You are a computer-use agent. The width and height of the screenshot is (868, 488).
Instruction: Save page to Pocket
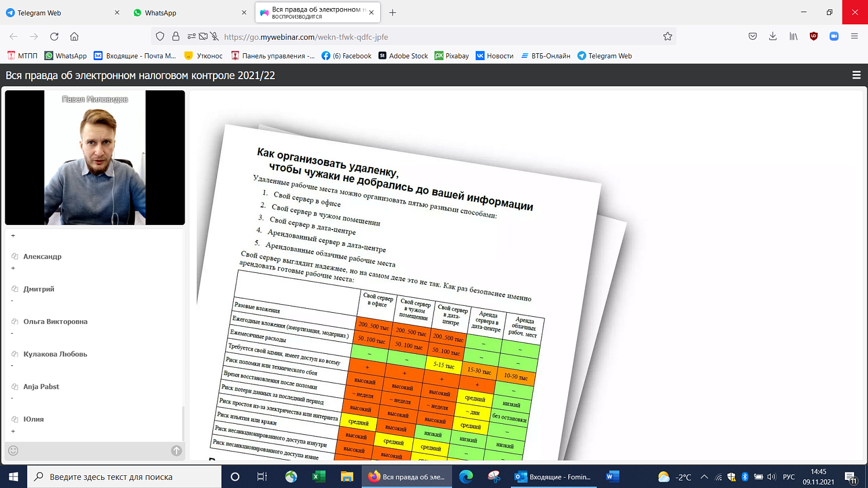(752, 36)
